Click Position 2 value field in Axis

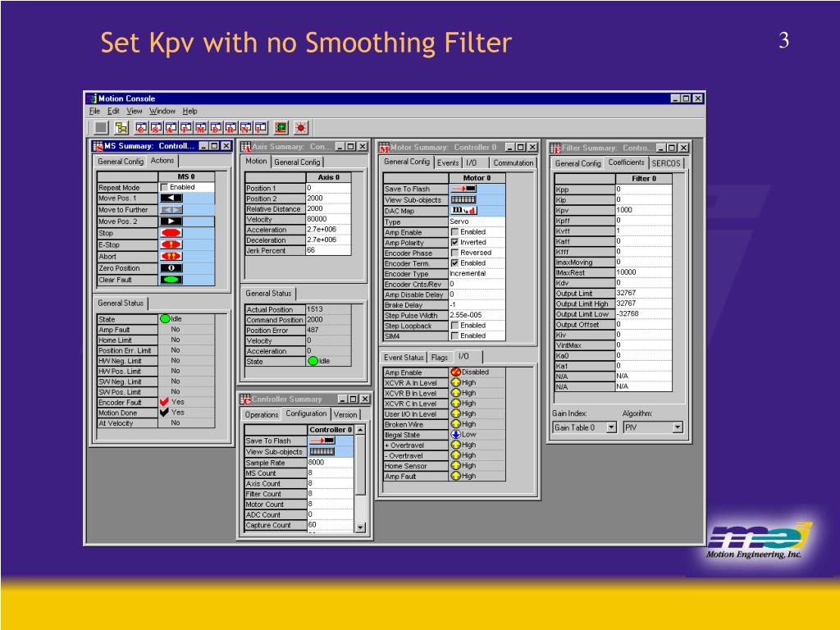[328, 199]
